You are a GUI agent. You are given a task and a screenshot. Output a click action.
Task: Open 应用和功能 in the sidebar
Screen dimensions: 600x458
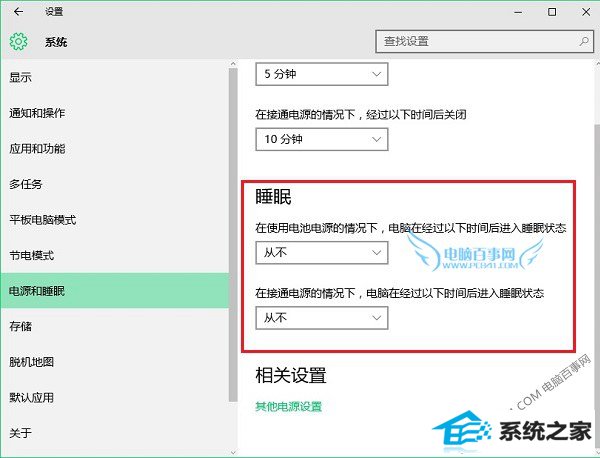(37, 149)
